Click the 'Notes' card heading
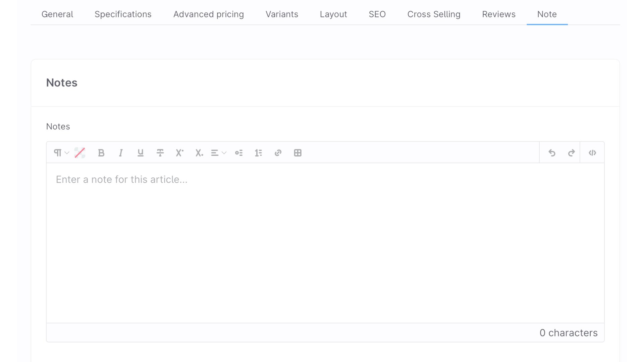 pyautogui.click(x=62, y=83)
